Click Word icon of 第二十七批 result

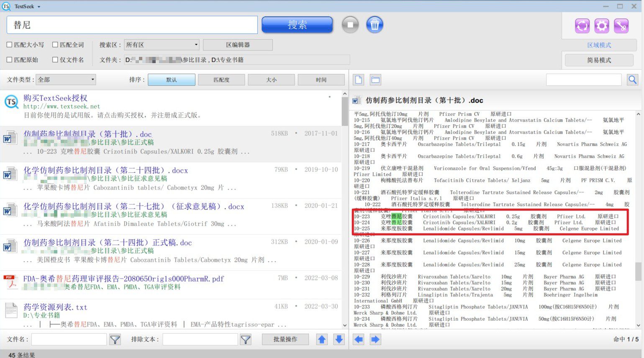tap(10, 210)
